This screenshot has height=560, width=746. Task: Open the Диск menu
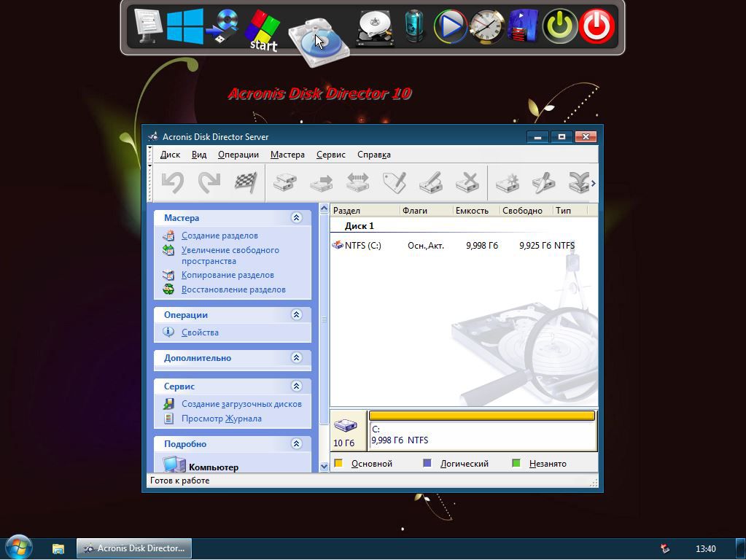(170, 155)
